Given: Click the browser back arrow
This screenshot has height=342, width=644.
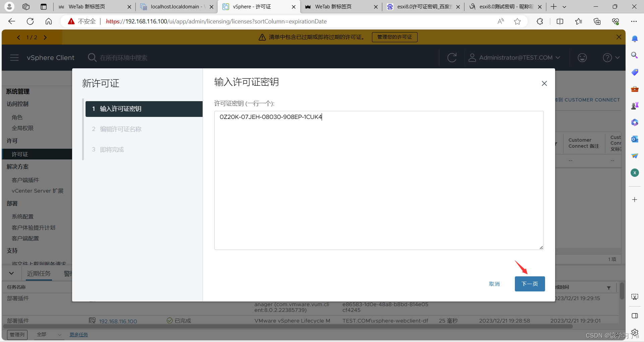Looking at the screenshot, I should click(x=12, y=21).
